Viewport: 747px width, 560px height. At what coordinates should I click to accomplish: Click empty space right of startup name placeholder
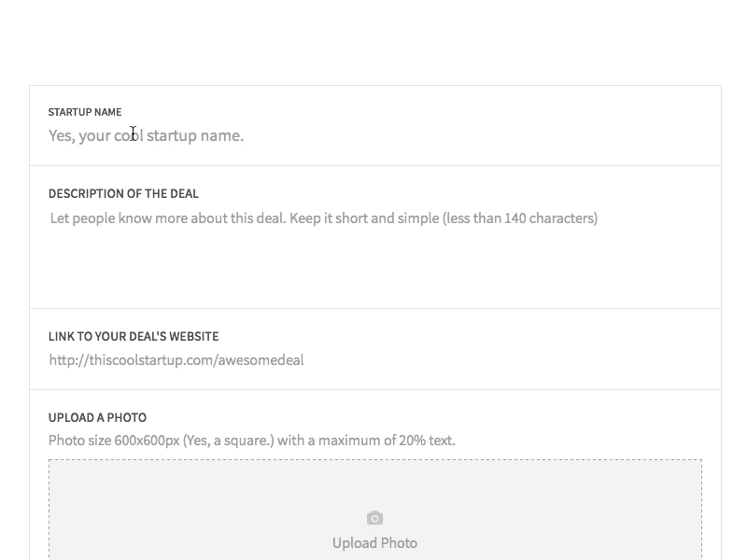click(x=486, y=136)
